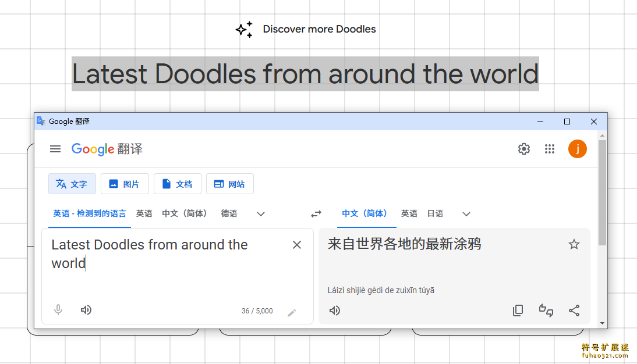Viewport: 637px width, 364px height.
Task: Click the translated text 来自世界各地的最新涂鸦
Action: pyautogui.click(x=404, y=244)
